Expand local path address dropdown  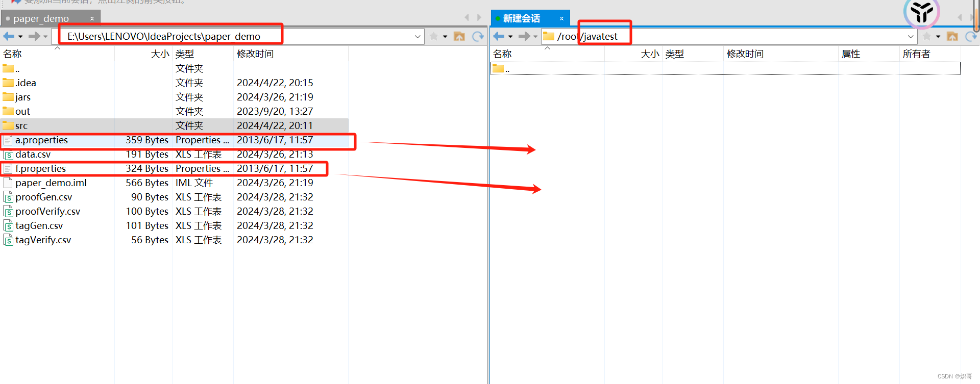click(418, 36)
